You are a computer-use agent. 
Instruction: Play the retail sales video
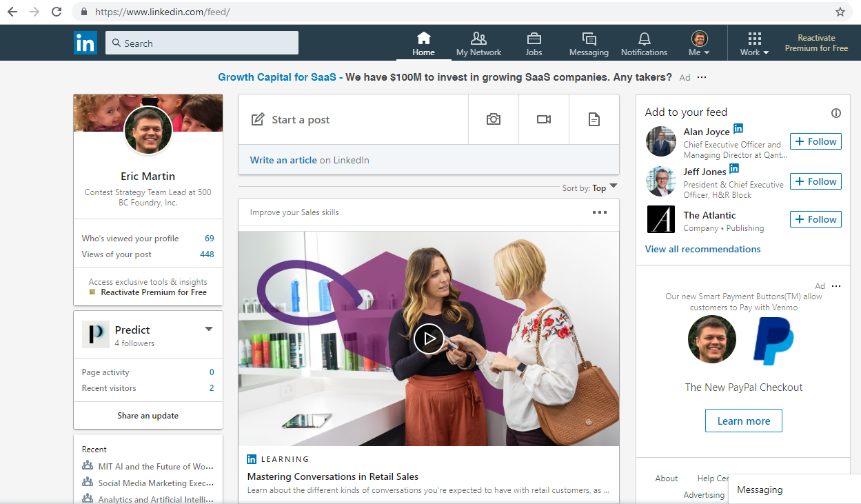(x=429, y=339)
